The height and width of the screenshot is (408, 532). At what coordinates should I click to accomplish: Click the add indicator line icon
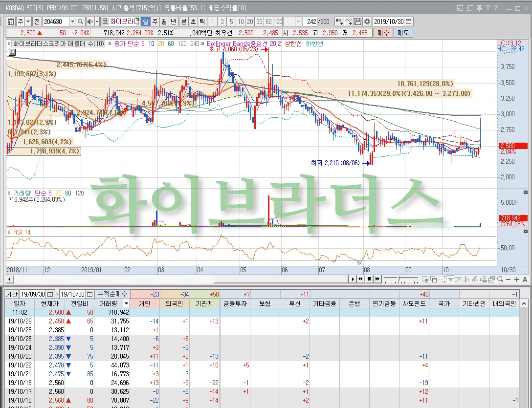[349, 21]
